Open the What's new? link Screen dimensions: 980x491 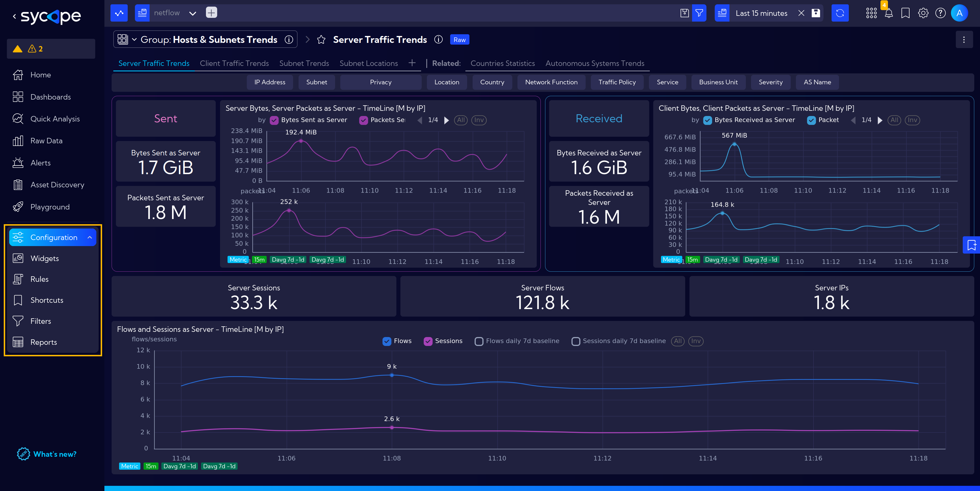47,454
